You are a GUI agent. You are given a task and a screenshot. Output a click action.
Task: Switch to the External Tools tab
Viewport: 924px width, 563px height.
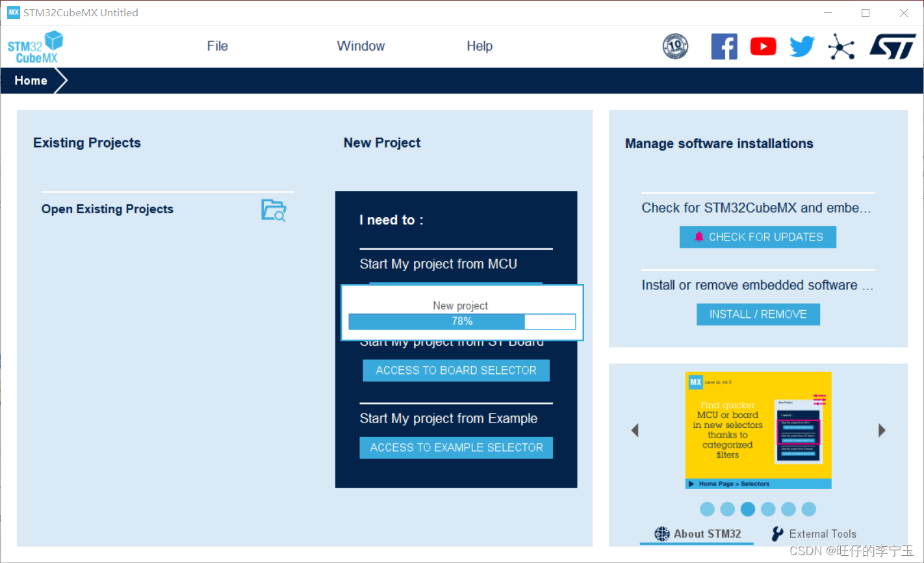(x=814, y=534)
